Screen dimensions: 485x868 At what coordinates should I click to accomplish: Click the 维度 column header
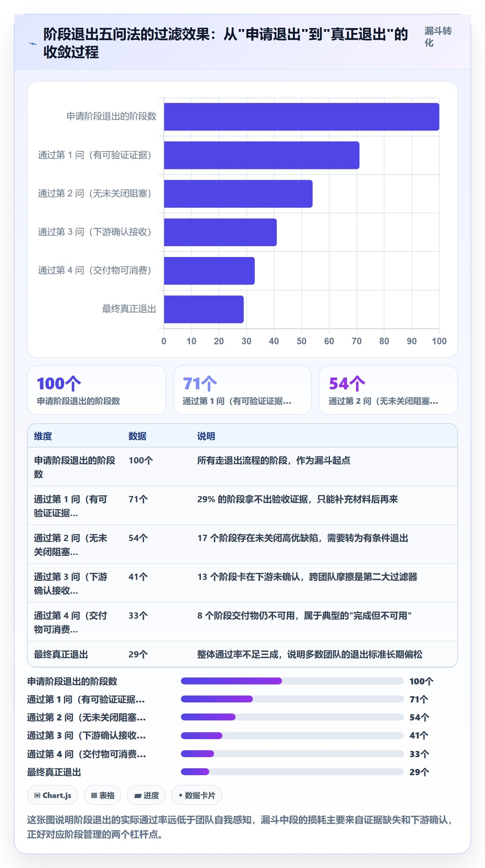coord(43,436)
